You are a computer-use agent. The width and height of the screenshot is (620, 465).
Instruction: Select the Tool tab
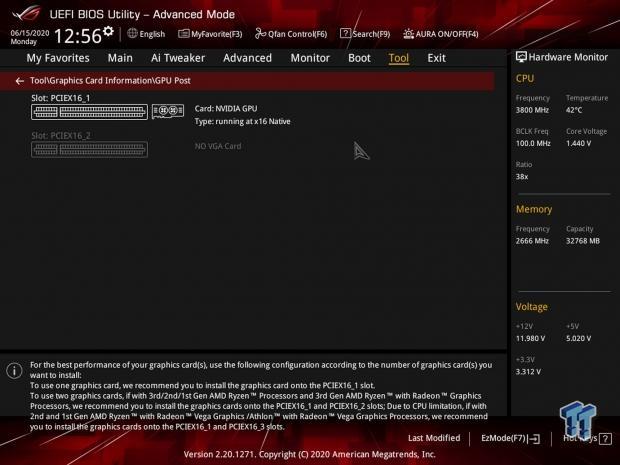399,58
